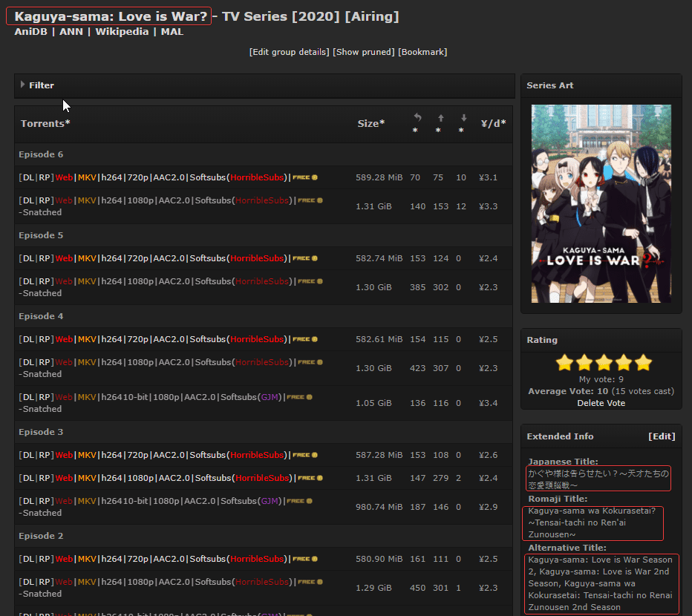Sort by the ¥/d* column header
This screenshot has height=616, width=692.
[493, 123]
